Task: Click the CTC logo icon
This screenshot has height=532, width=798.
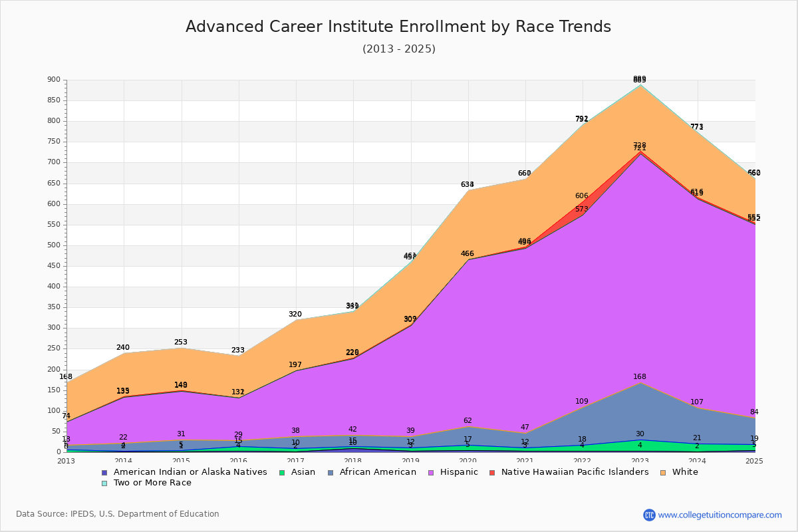Action: coord(649,515)
